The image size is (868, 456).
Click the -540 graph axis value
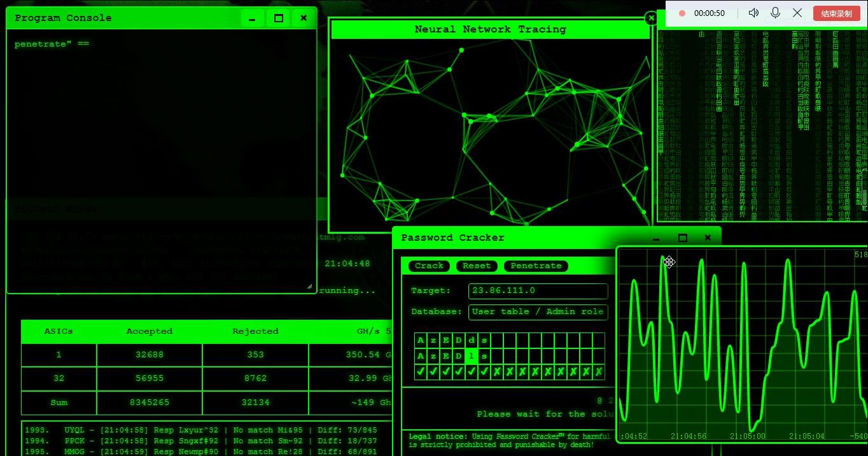click(858, 436)
